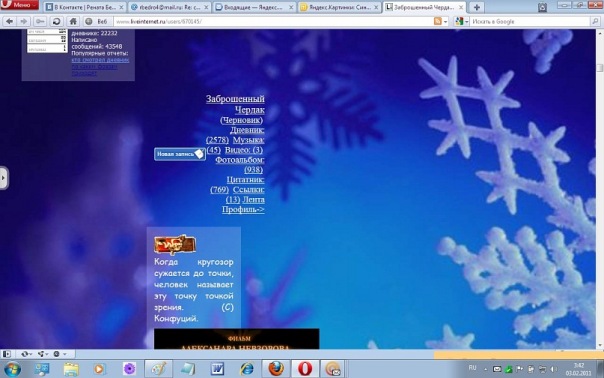Toggle the panel icon in status bar
The width and height of the screenshot is (604, 378).
(7, 354)
